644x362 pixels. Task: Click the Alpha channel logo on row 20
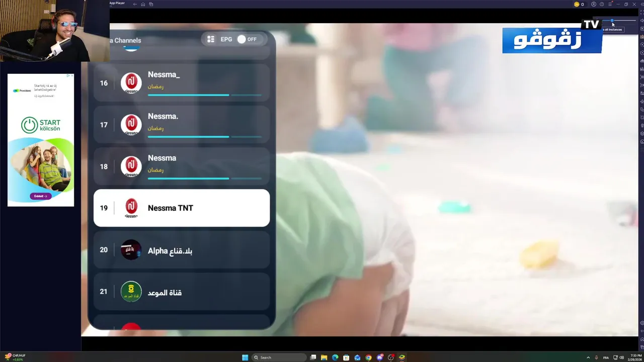(x=131, y=250)
